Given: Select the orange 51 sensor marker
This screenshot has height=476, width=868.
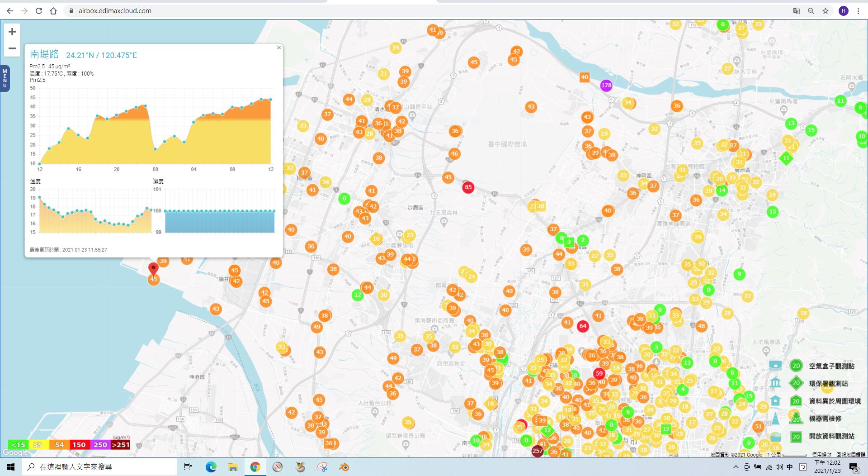Looking at the screenshot, I should click(758, 426).
